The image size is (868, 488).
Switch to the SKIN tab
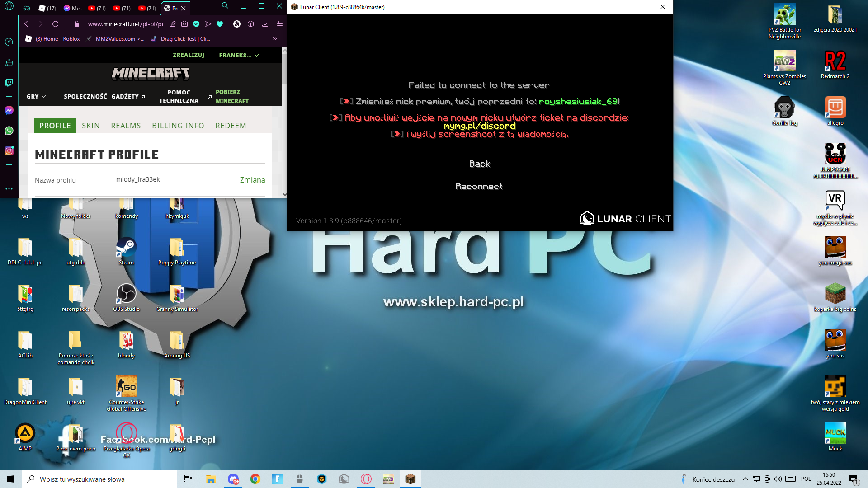tap(90, 126)
